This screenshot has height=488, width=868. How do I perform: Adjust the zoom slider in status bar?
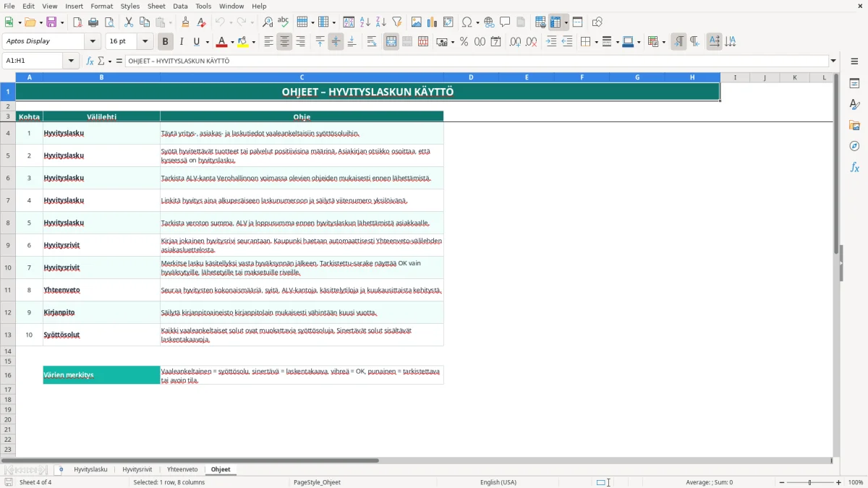[809, 482]
